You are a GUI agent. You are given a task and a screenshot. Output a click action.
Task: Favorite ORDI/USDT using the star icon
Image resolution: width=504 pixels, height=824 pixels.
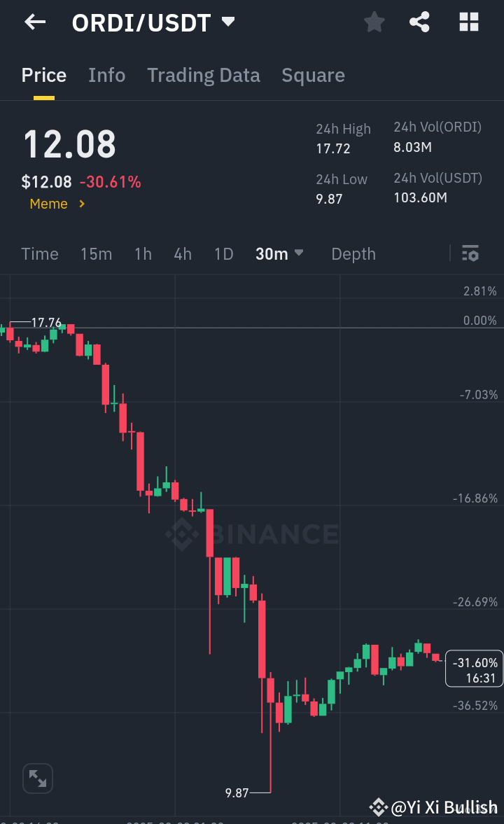(x=374, y=22)
